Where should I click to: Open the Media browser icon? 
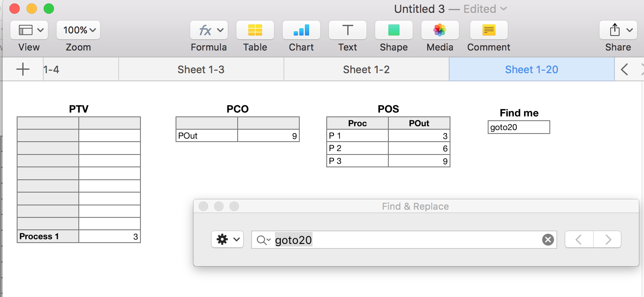tap(440, 30)
